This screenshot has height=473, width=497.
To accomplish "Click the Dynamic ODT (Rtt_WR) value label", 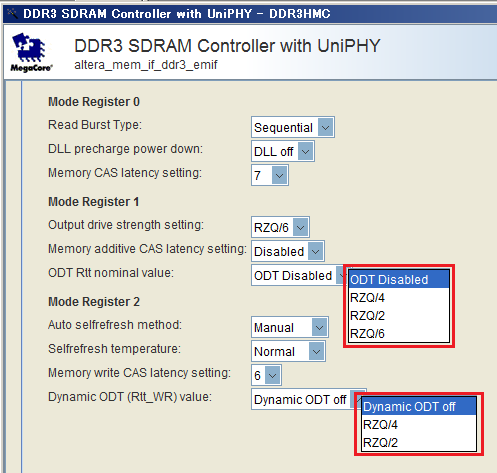I will 130,397.
